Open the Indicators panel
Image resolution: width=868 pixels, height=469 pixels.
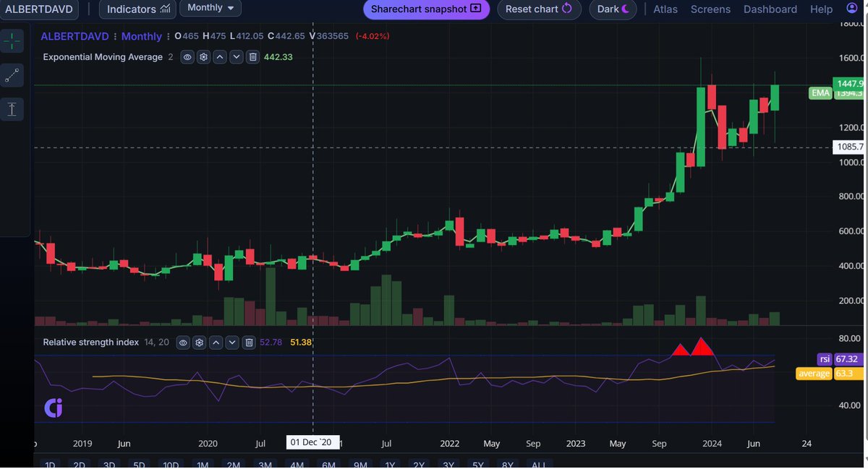pyautogui.click(x=139, y=9)
